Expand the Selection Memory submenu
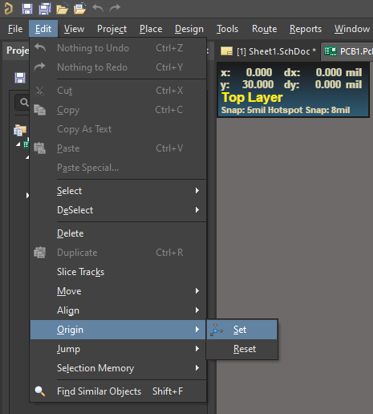373x414 pixels. (x=118, y=368)
